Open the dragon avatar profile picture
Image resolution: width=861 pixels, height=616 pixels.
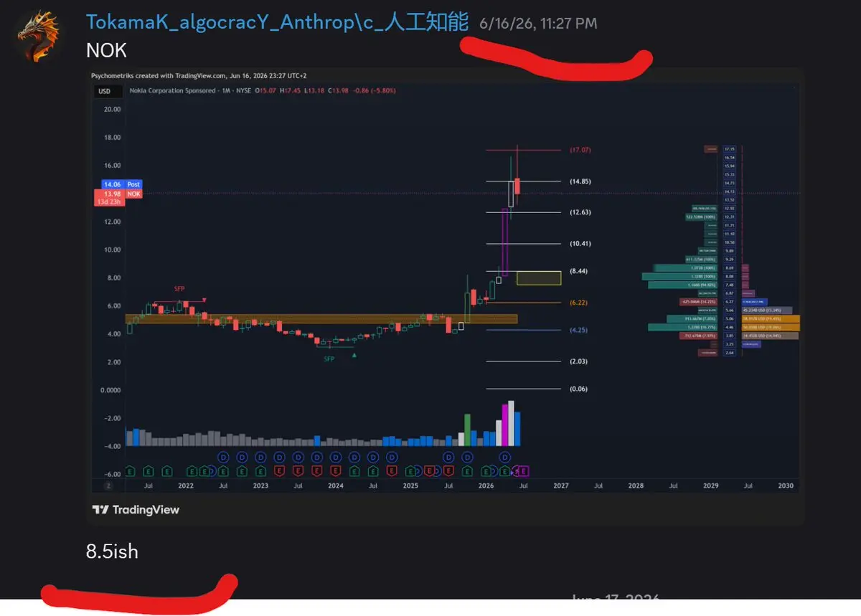click(39, 36)
